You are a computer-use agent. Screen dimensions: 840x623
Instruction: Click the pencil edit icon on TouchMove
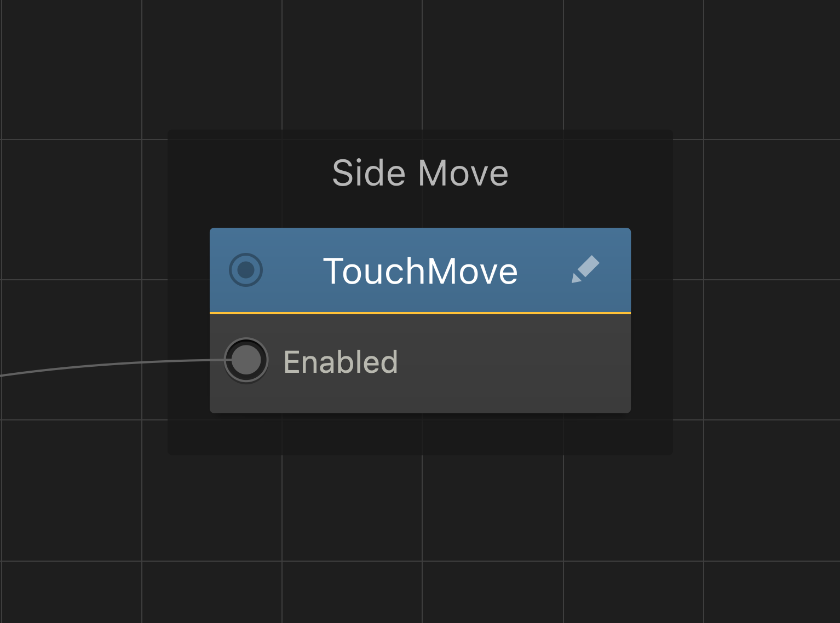point(585,269)
